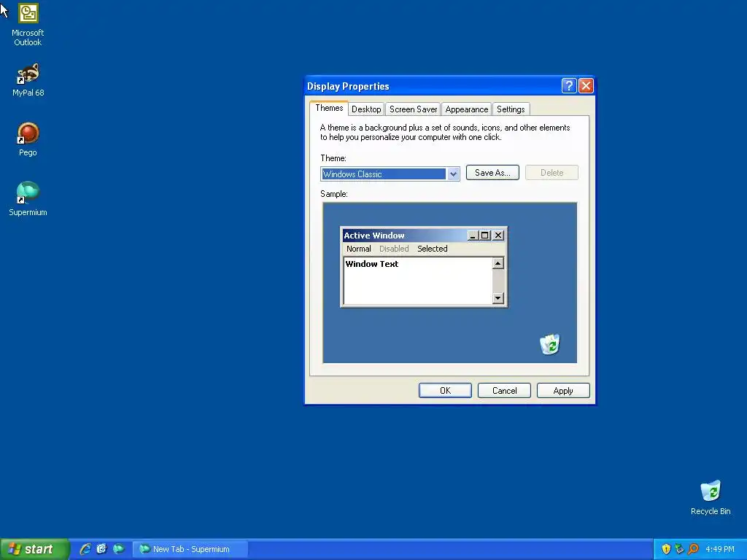The image size is (747, 560).
Task: Click the Start button
Action: [x=34, y=549]
